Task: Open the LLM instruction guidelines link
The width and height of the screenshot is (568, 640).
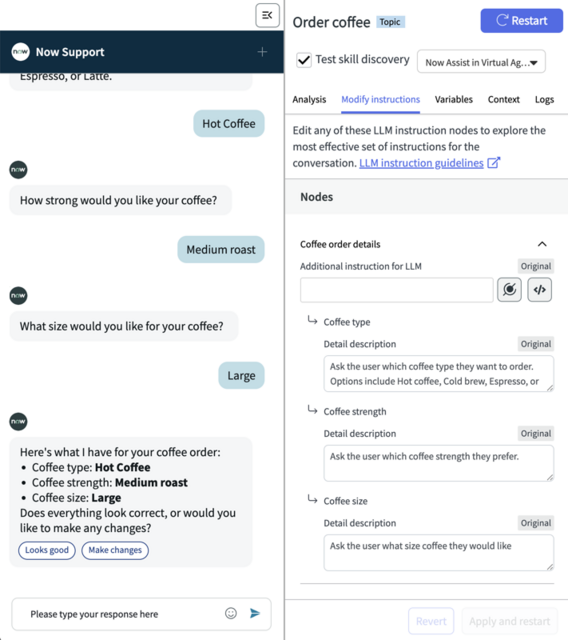Action: point(421,163)
